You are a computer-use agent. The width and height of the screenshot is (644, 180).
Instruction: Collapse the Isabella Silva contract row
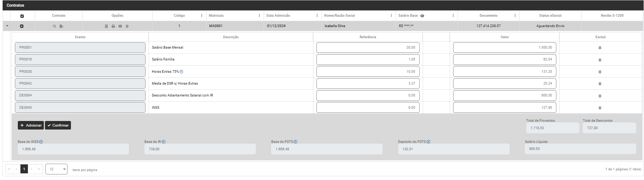(x=7, y=26)
